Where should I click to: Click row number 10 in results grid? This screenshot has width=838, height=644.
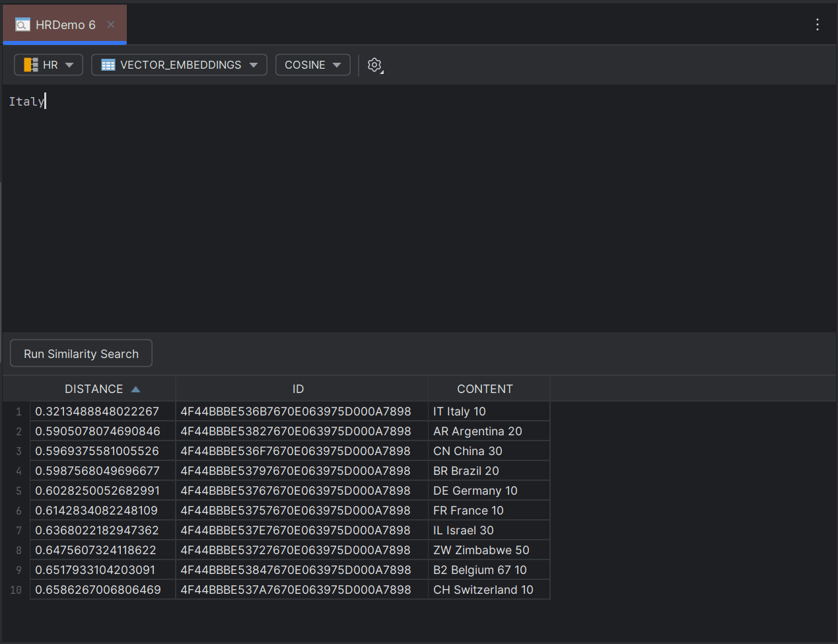[x=17, y=590]
